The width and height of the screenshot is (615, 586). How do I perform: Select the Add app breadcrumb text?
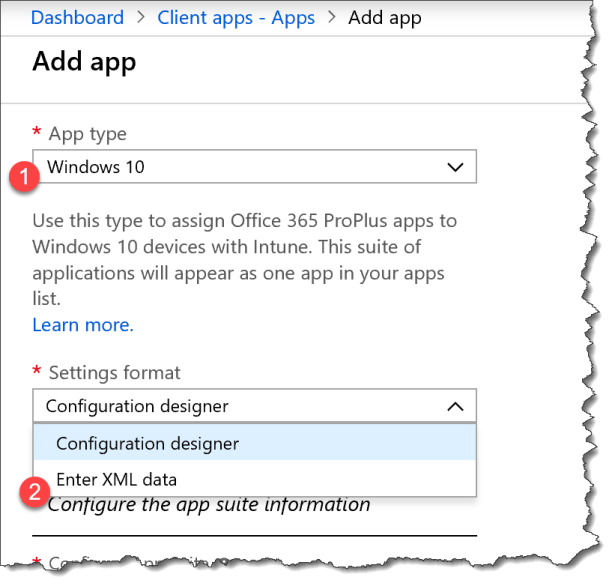coord(385,18)
